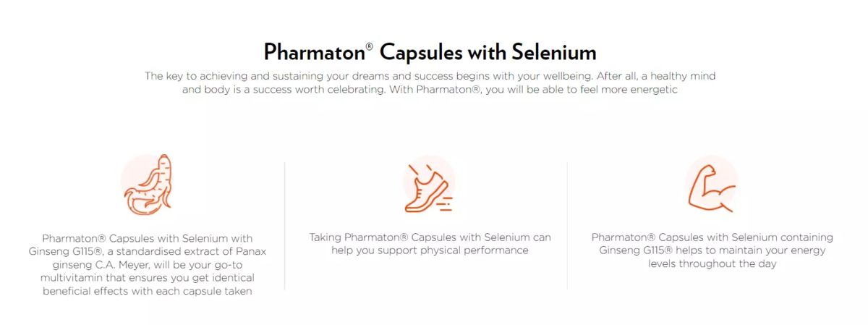868x325 pixels.
Task: Click the ginseng root icon
Action: coord(147,185)
